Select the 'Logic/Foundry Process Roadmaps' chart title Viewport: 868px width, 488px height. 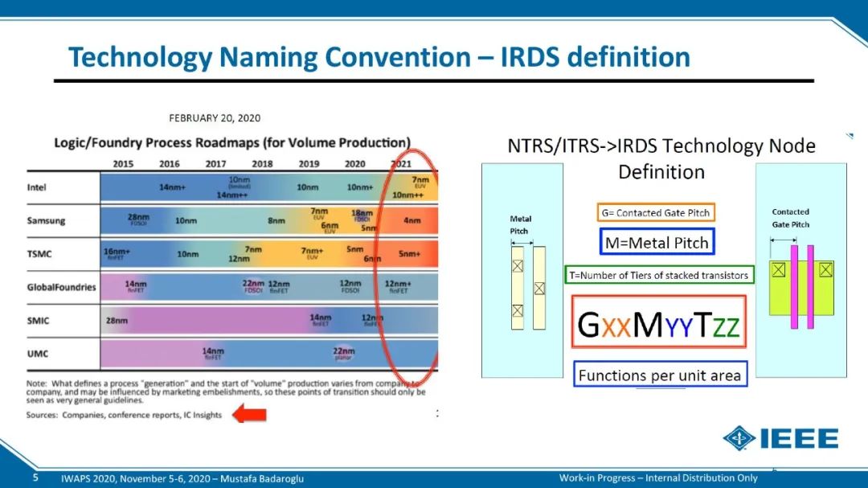[232, 143]
